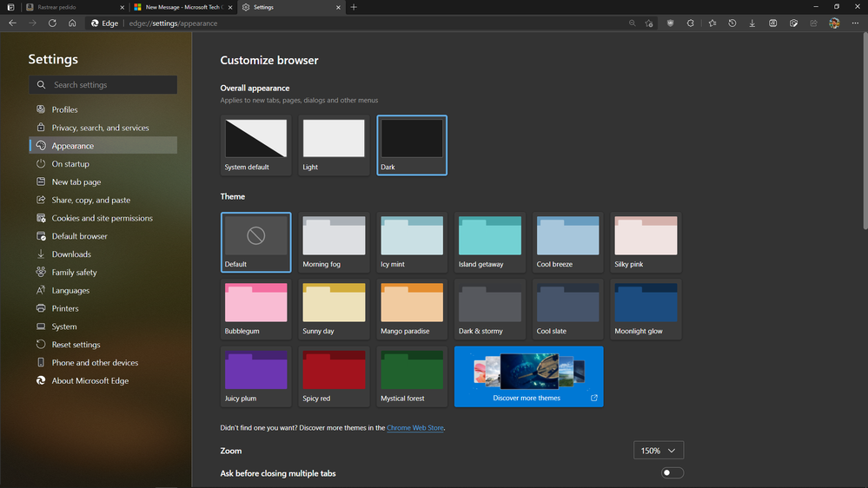The image size is (868, 488).
Task: Toggle Ask before closing multiple tabs
Action: [x=672, y=473]
